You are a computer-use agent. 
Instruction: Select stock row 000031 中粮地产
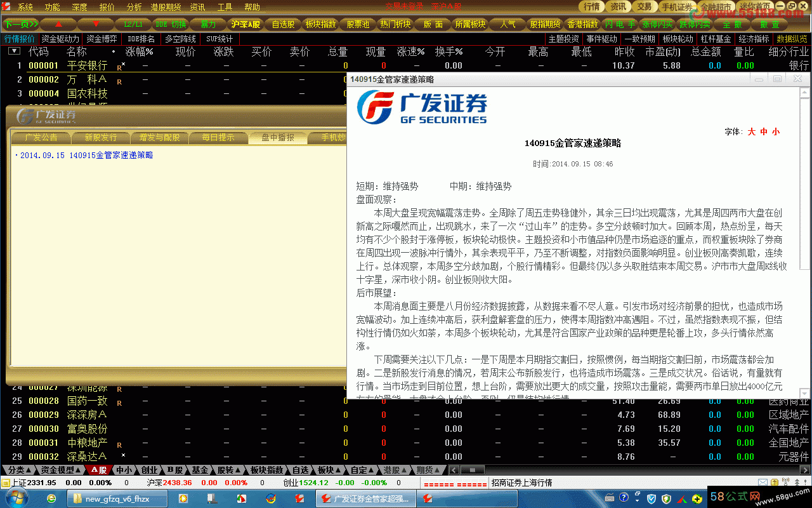pyautogui.click(x=406, y=443)
